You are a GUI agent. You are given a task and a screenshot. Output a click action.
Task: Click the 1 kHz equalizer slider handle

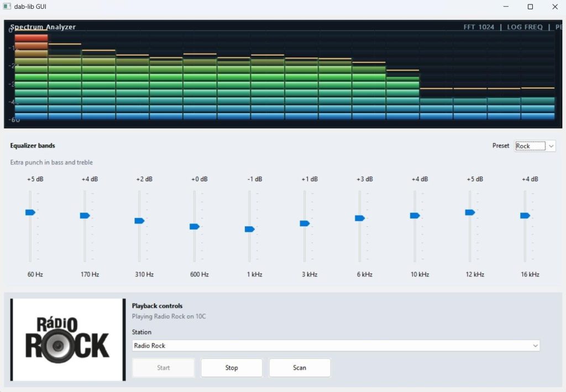click(250, 229)
